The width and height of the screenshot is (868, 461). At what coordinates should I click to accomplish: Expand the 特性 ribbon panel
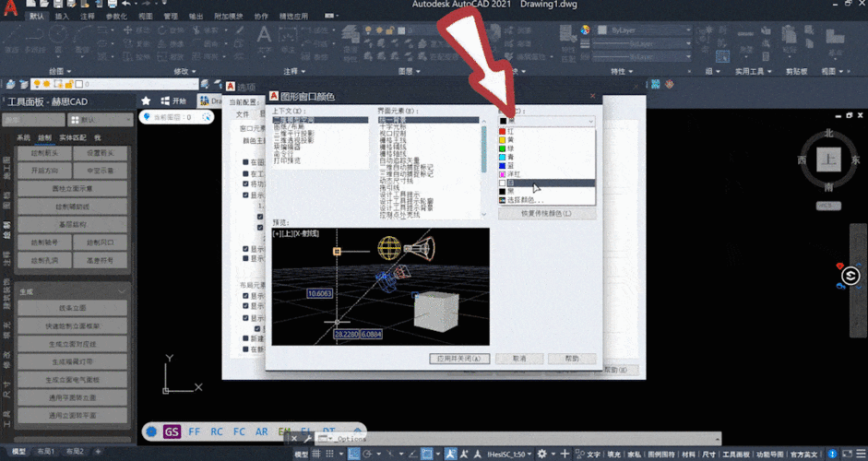(621, 71)
